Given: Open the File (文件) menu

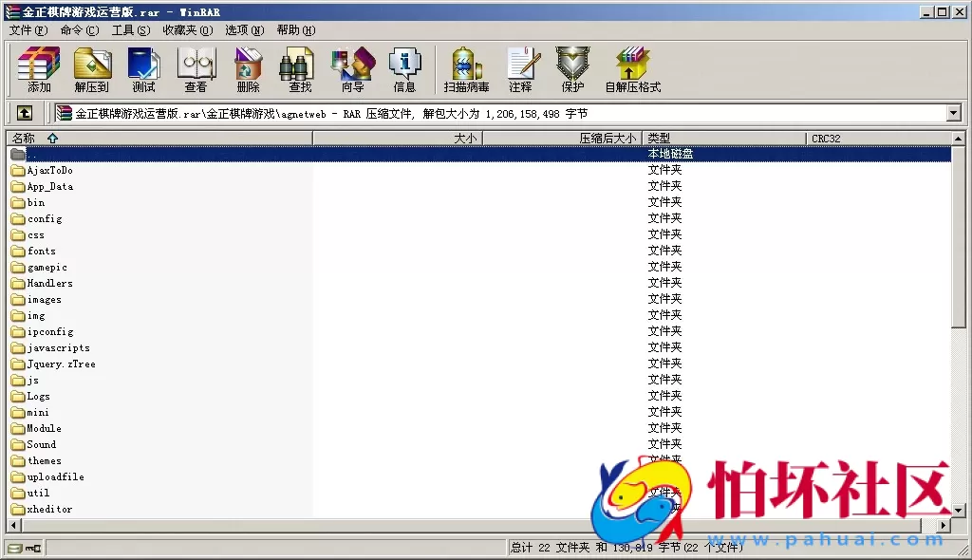Looking at the screenshot, I should click(x=28, y=29).
